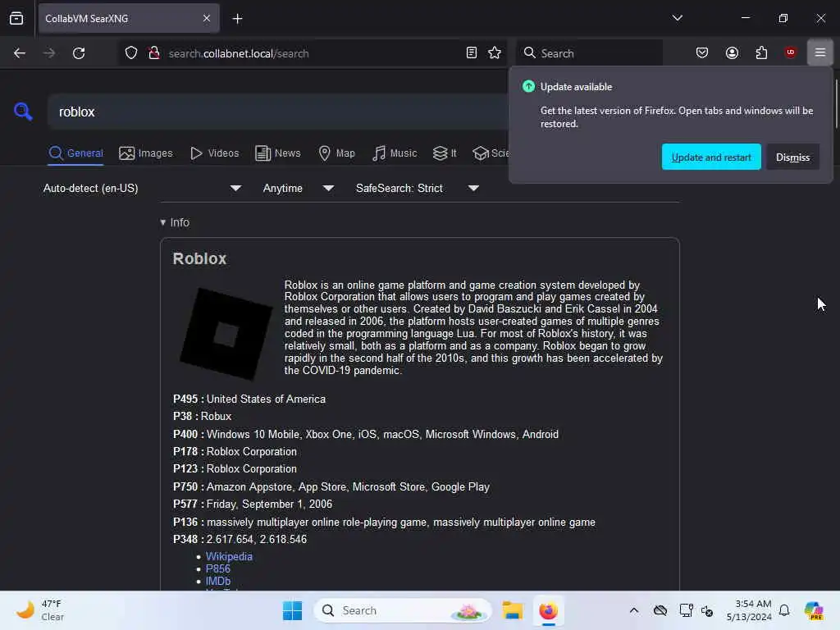The width and height of the screenshot is (840, 630).
Task: Click the taskbar Search box
Action: click(x=403, y=610)
